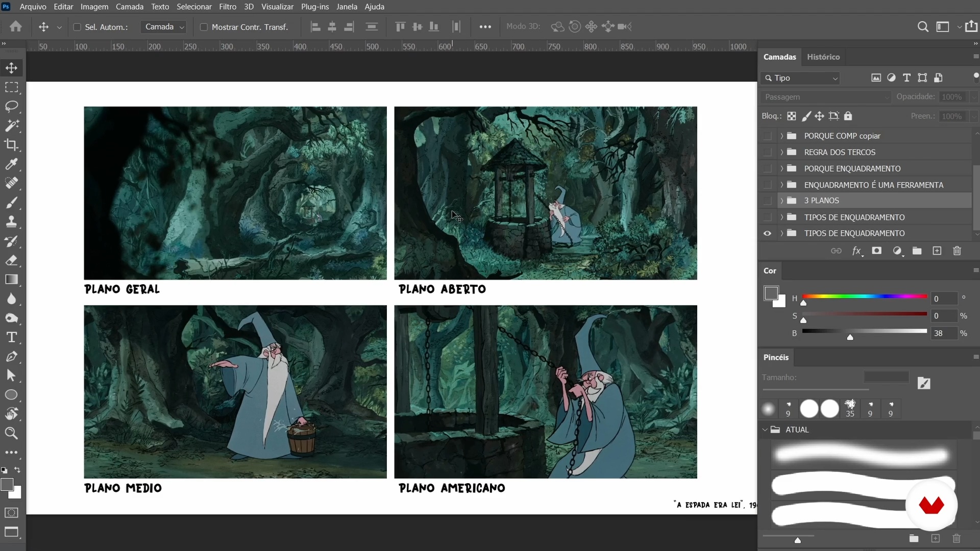Collapse the ATUAL brush folder

click(765, 430)
